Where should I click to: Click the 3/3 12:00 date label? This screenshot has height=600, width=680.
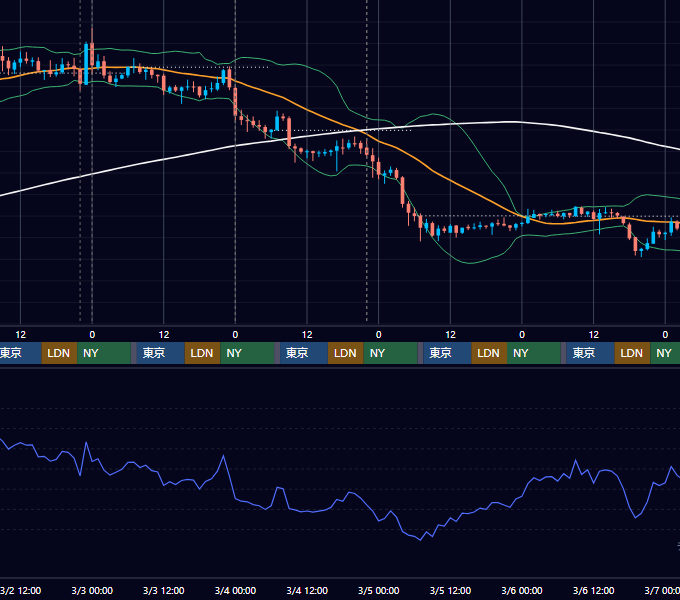coord(163,590)
